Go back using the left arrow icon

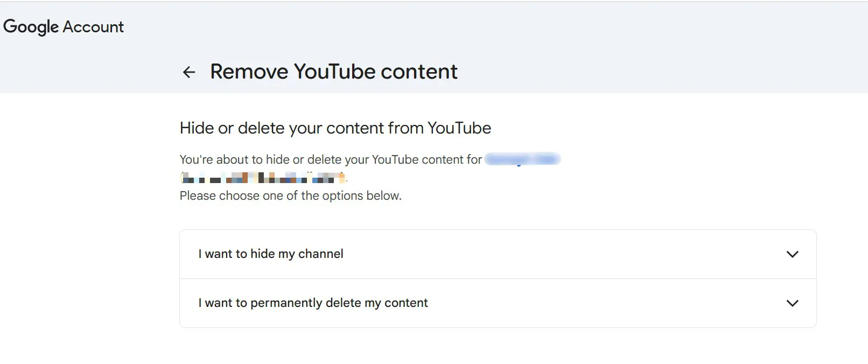[189, 72]
